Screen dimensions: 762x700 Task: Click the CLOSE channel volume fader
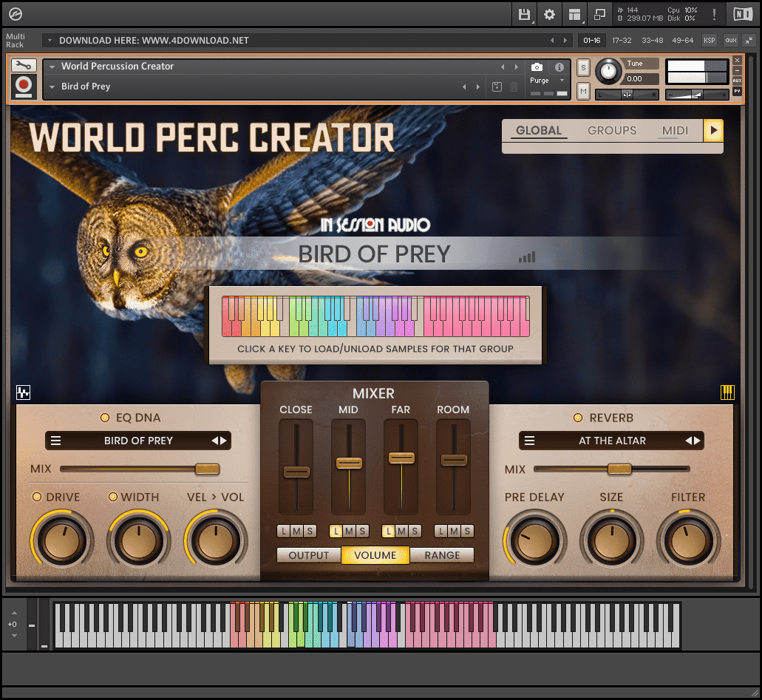coord(296,472)
